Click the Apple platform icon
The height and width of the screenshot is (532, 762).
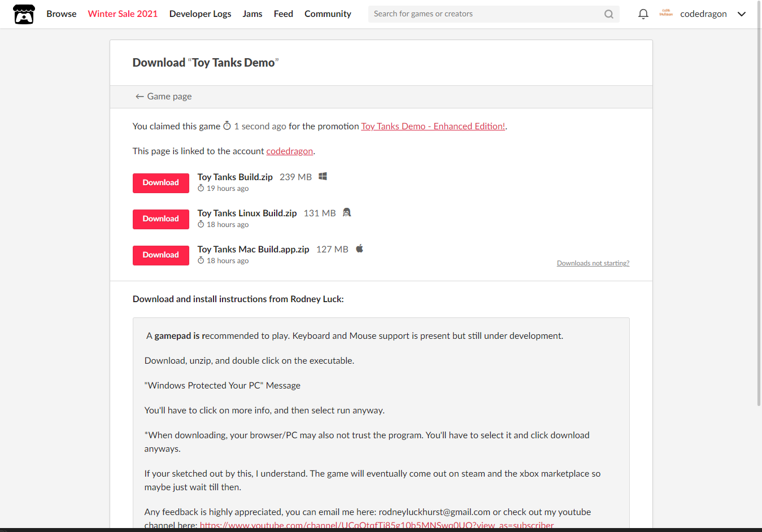click(x=359, y=248)
